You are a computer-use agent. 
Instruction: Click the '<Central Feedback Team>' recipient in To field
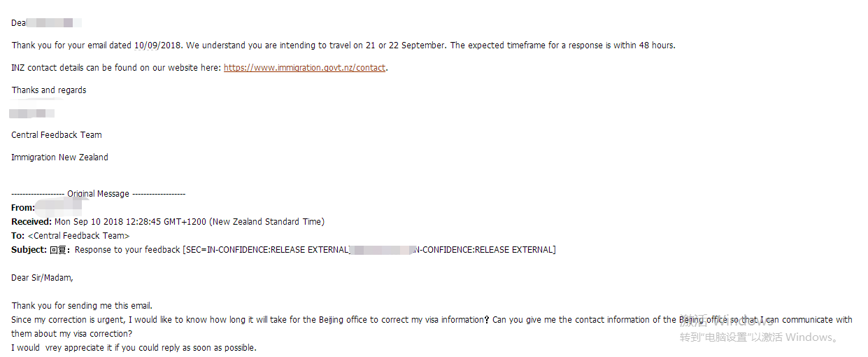tap(78, 236)
